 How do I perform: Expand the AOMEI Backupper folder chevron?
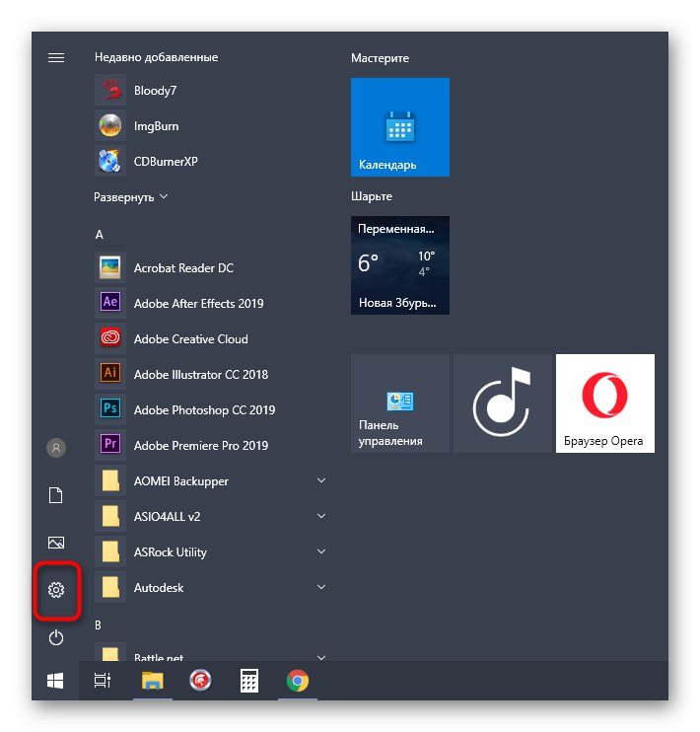(x=321, y=480)
